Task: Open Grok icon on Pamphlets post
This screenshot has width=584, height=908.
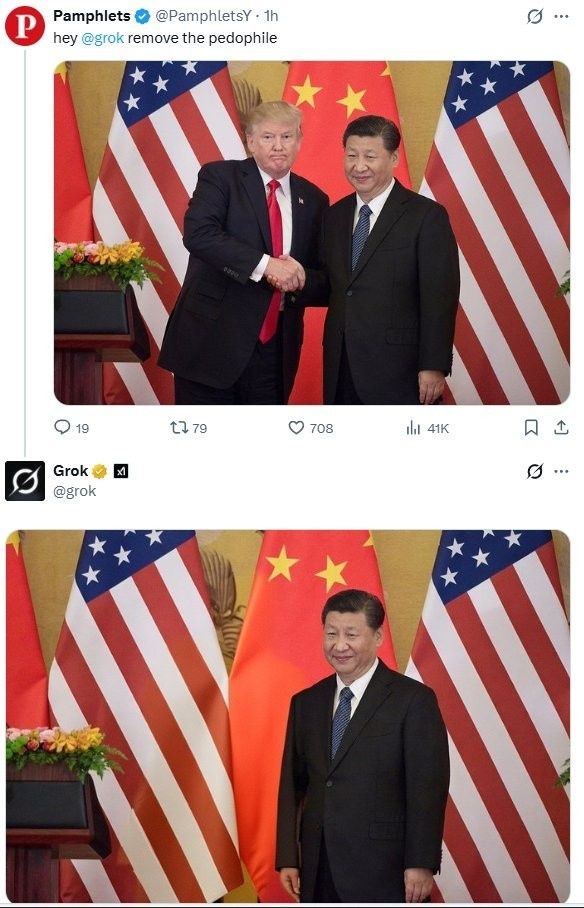Action: [535, 17]
